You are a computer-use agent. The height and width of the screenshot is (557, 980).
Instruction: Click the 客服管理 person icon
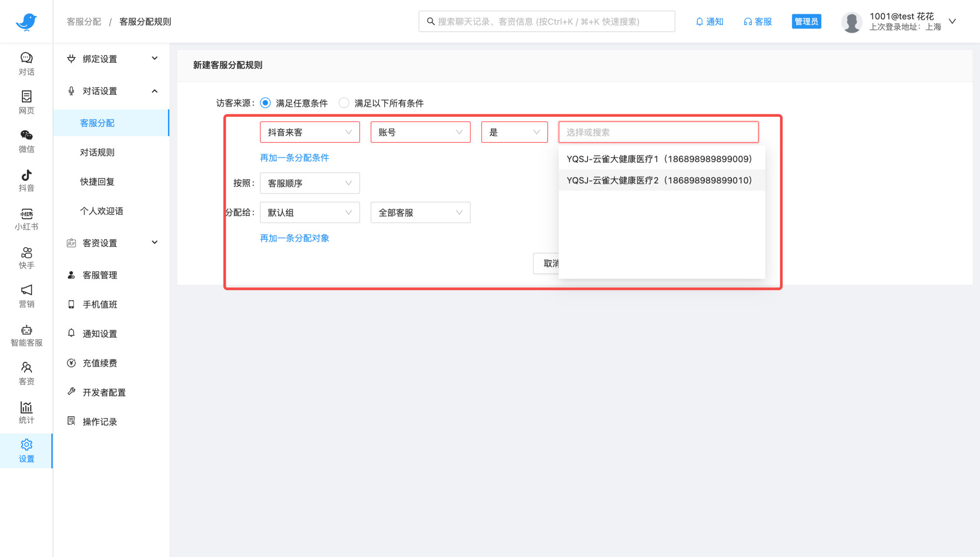72,275
